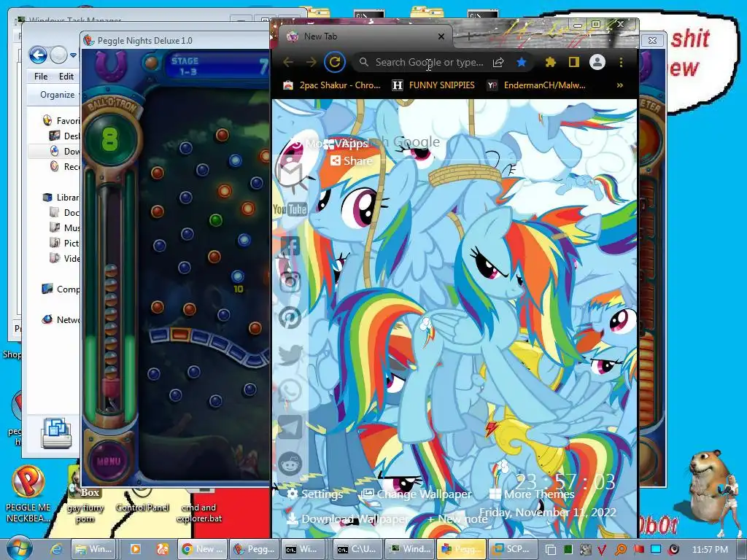The width and height of the screenshot is (747, 560).
Task: Select Downloads in Explorer's navigation pane
Action: (x=65, y=151)
